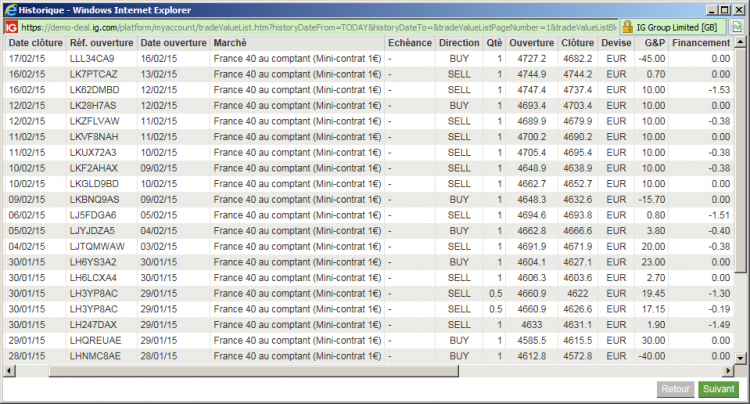Click the Devise column header
Screen dimensions: 750x404
click(616, 43)
